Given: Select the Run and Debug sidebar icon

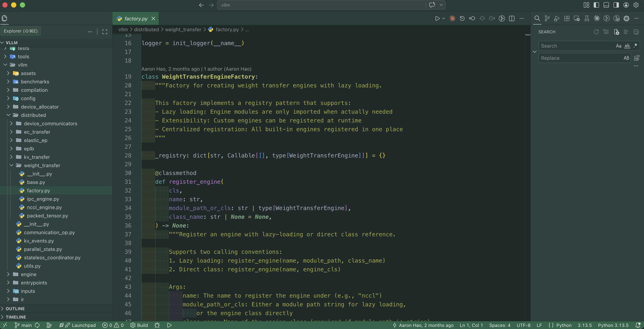Looking at the screenshot, I should coord(557,18).
